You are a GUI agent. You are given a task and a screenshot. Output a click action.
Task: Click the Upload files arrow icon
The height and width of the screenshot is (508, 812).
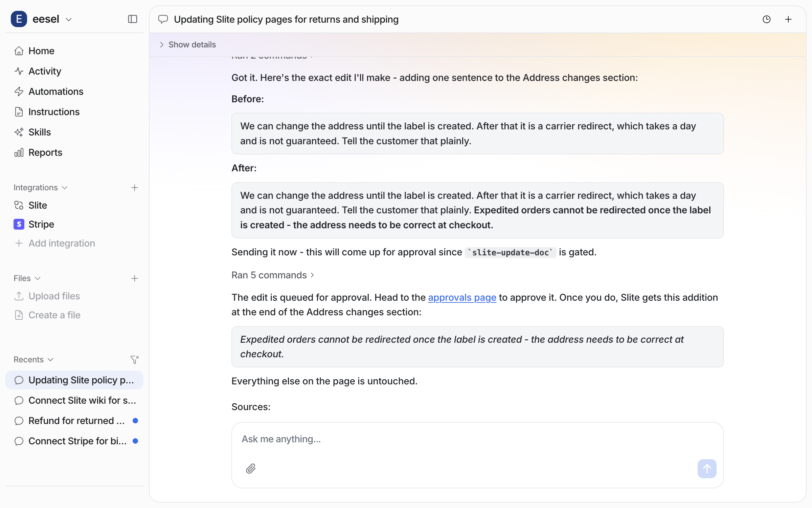pyautogui.click(x=19, y=296)
